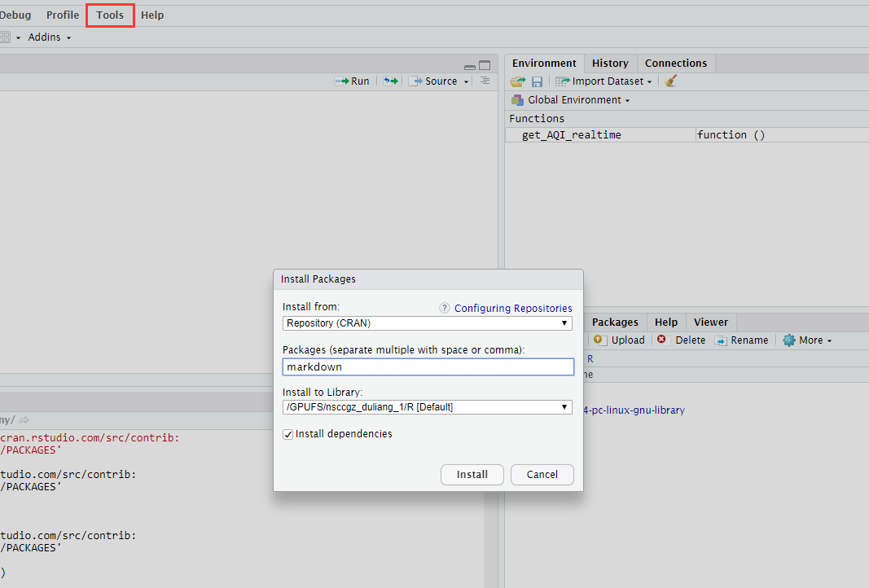The width and height of the screenshot is (869, 588).
Task: Open the Import Dataset dropdown
Action: [x=603, y=81]
